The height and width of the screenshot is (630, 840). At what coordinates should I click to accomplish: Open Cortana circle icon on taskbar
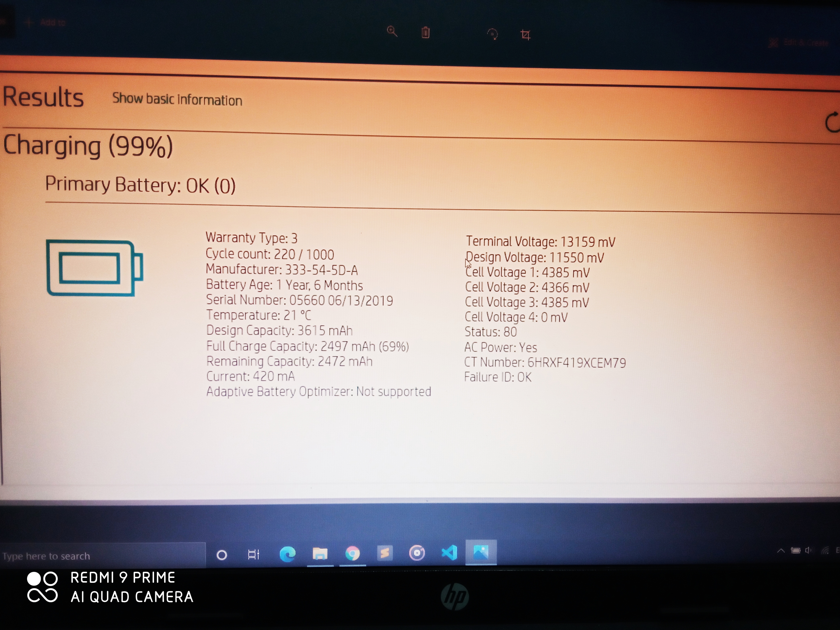coord(222,555)
